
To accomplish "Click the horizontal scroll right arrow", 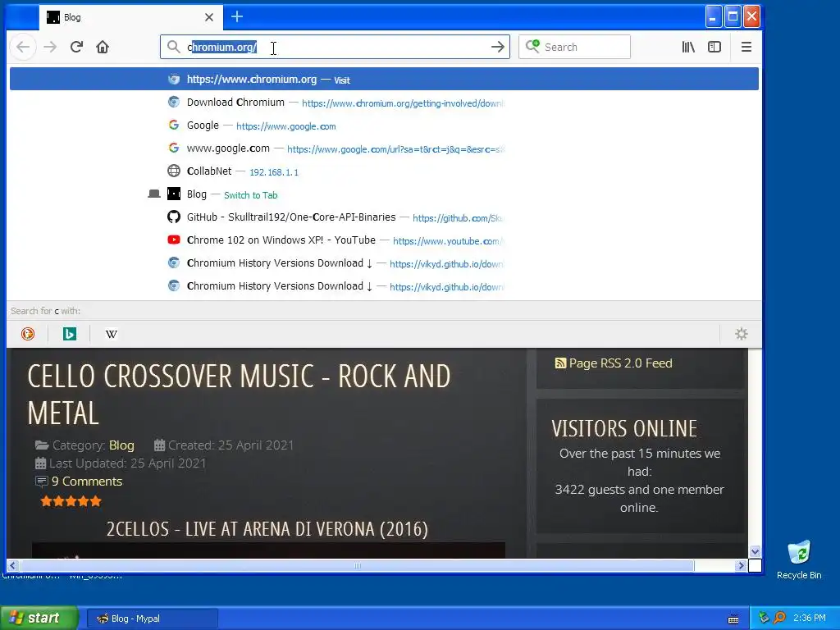I will tap(741, 566).
